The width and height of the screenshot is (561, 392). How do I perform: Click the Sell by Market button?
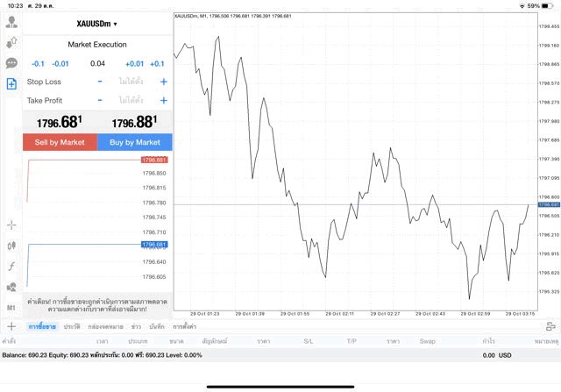(x=60, y=142)
